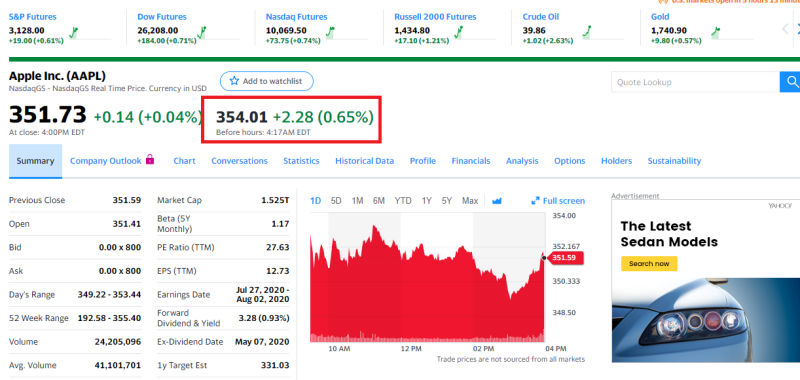Click the Gold futures link

[x=660, y=17]
